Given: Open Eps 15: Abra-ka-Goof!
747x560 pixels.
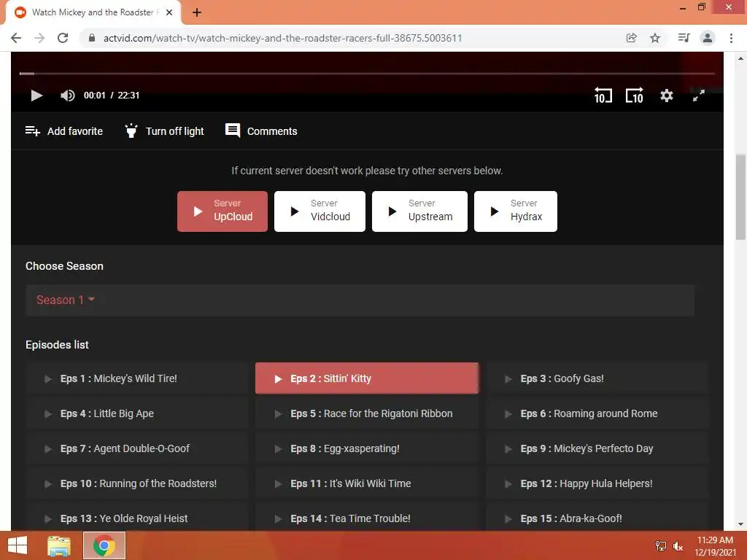Looking at the screenshot, I should point(597,518).
